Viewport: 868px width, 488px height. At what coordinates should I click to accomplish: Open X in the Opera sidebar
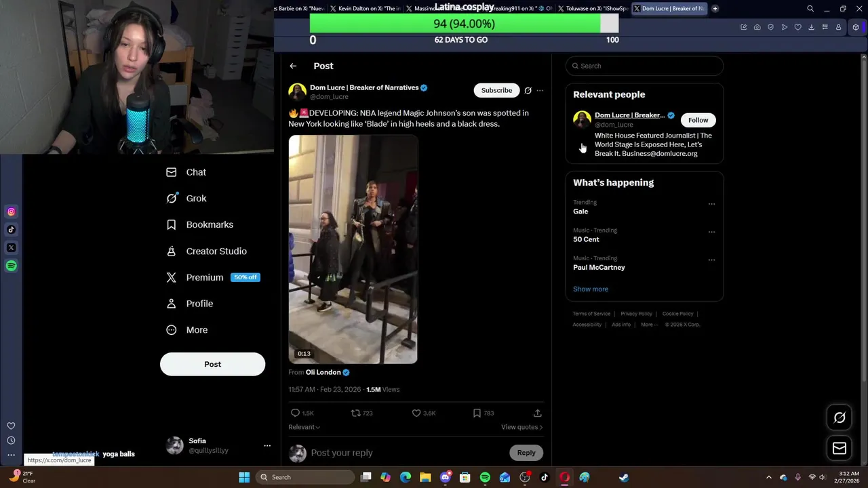point(11,248)
